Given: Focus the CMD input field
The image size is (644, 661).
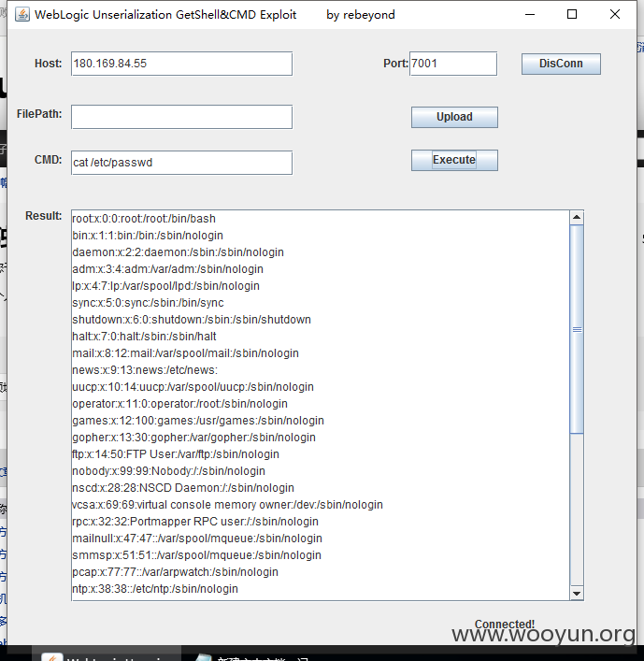Looking at the screenshot, I should 181,163.
